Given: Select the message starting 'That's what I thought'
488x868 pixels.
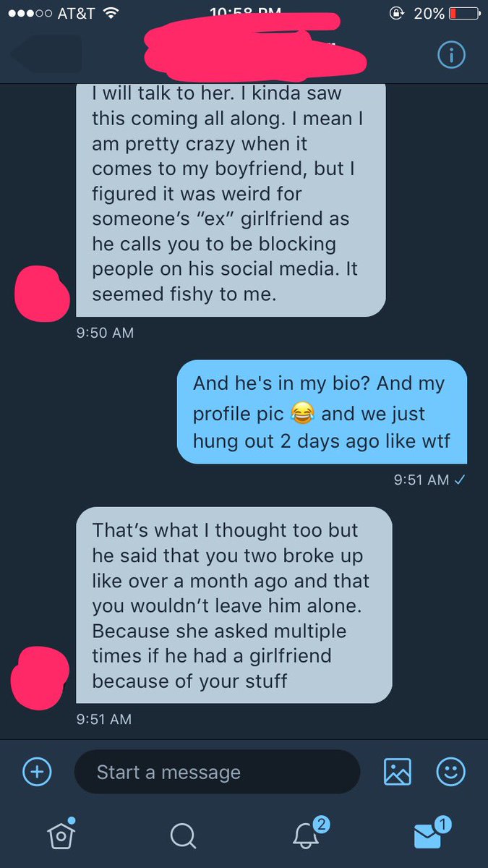Looking at the screenshot, I should coord(234,605).
